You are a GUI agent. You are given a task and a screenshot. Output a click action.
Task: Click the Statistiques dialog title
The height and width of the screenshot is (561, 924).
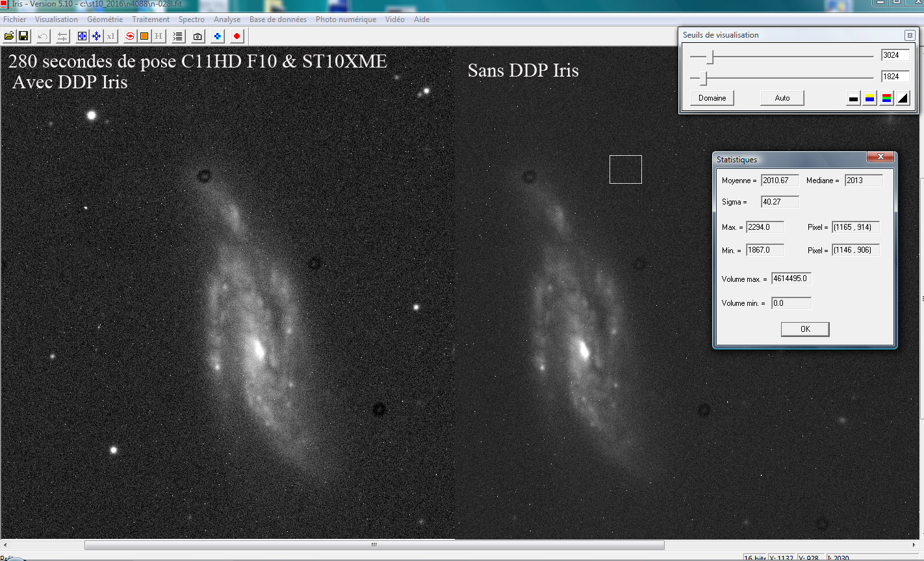point(737,160)
